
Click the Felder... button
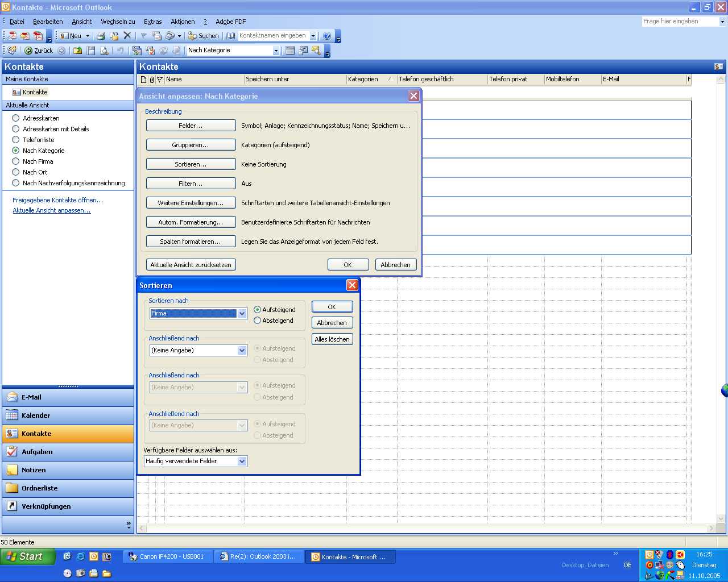pos(191,126)
